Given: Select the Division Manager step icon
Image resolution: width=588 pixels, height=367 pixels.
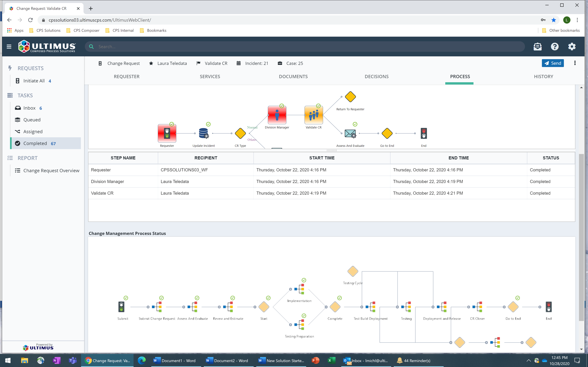Looking at the screenshot, I should [x=277, y=115].
